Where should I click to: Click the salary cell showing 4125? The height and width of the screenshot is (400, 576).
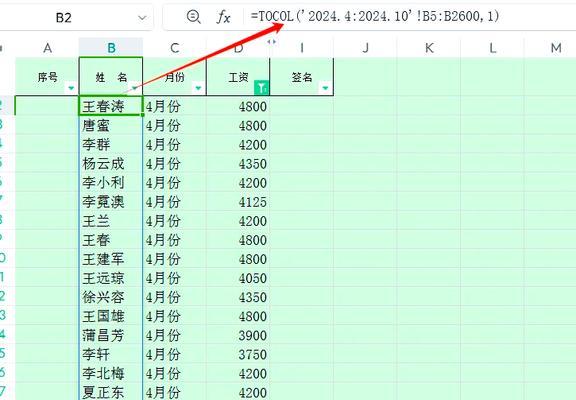click(238, 202)
